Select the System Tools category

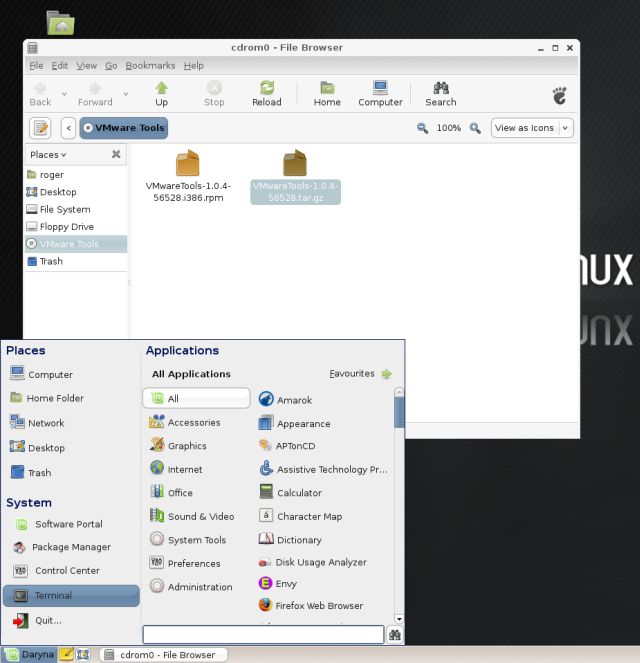point(188,540)
